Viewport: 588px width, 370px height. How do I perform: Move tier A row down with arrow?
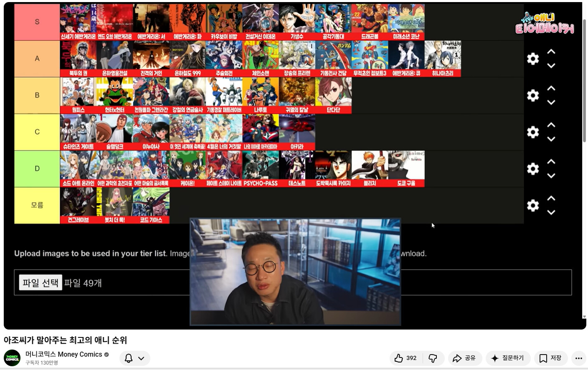(x=551, y=66)
